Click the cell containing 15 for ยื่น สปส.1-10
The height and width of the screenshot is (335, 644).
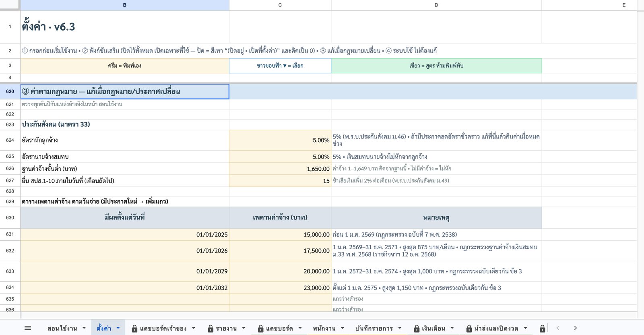(x=280, y=181)
